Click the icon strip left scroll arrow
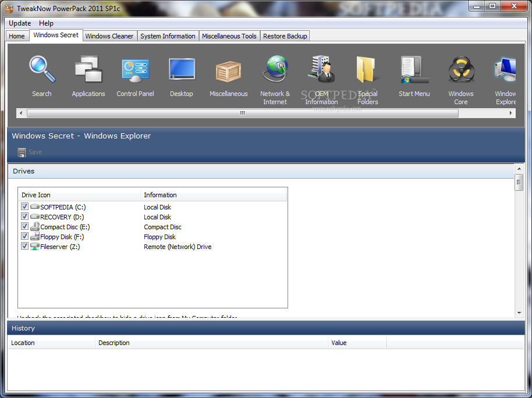 [21, 113]
